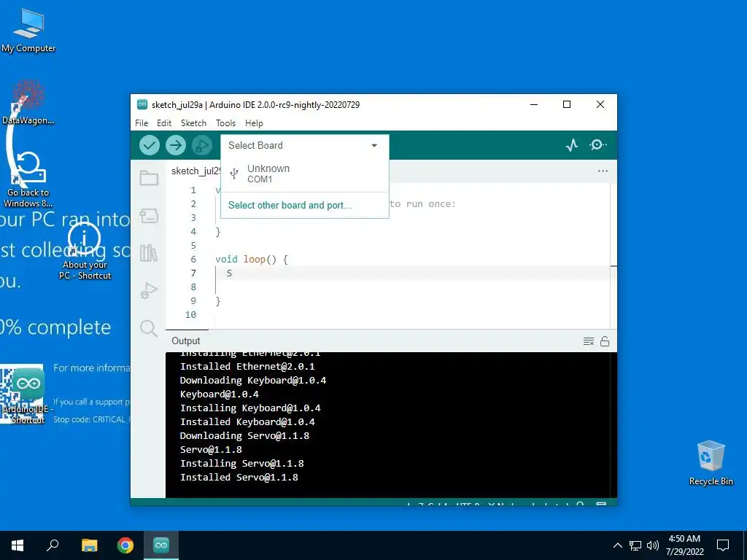Open the editor tab options ellipsis
Screen dimensions: 747x560
click(603, 171)
